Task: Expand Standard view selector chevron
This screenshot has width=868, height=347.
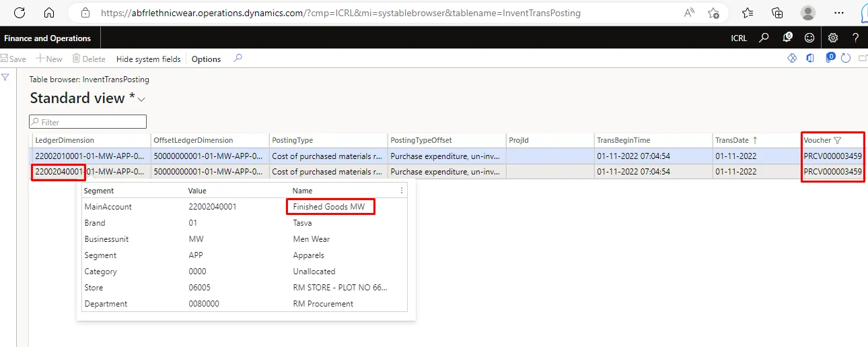Action: [x=141, y=99]
